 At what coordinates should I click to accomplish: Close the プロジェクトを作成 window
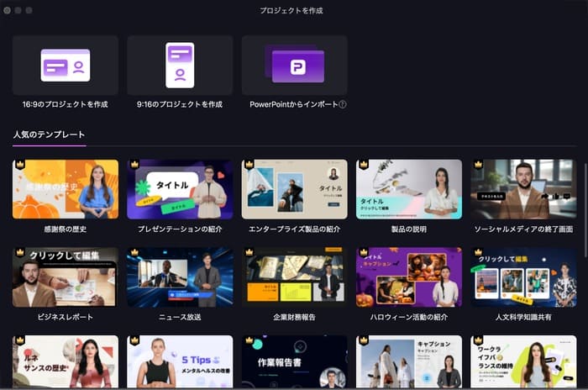pos(7,10)
